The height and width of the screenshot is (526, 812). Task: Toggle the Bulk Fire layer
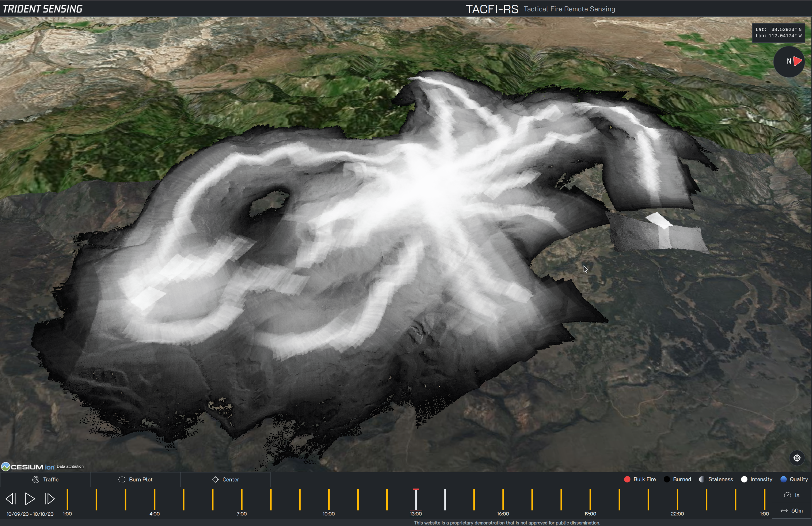pyautogui.click(x=640, y=479)
